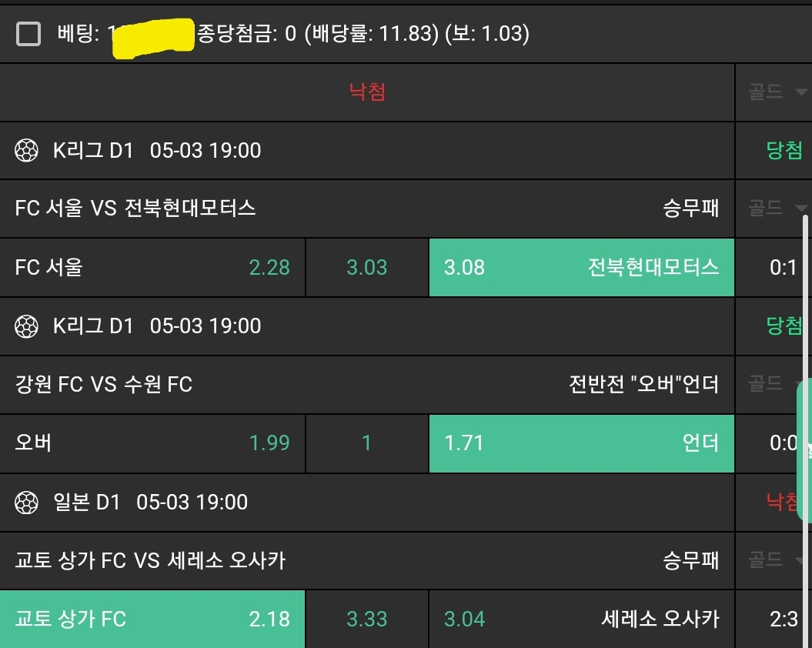Click the 2:3 score of 교토 상가 match
The height and width of the screenshot is (648, 812).
pos(784,619)
